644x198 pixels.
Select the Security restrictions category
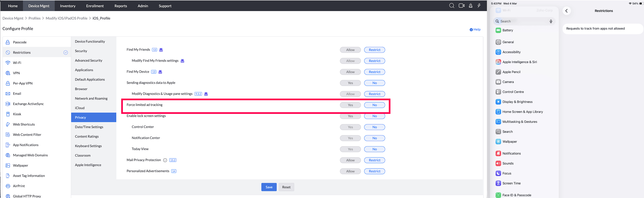[x=94, y=51]
